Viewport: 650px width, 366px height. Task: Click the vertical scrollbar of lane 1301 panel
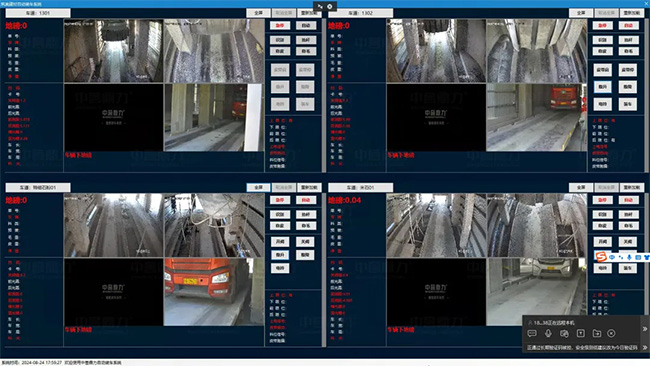[x=324, y=95]
